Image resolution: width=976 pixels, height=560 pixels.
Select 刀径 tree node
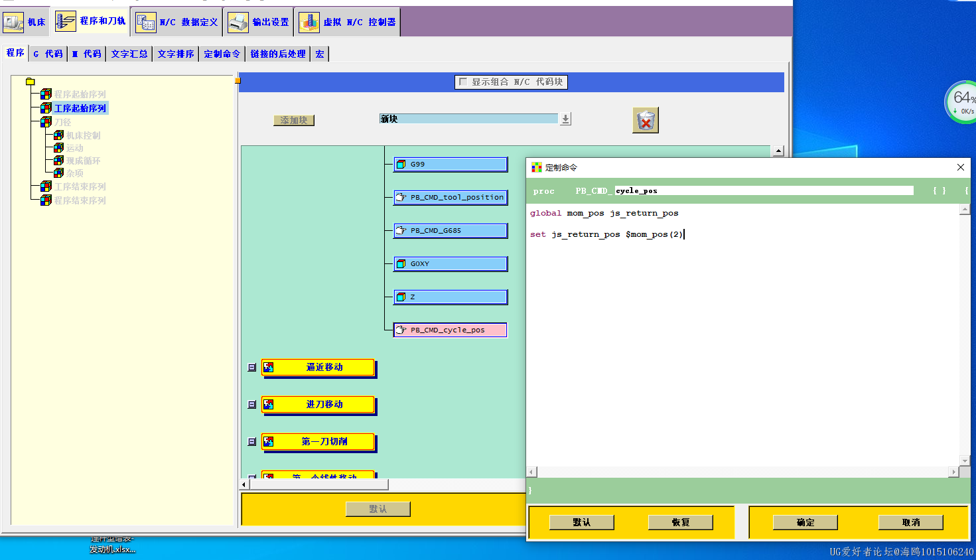pyautogui.click(x=63, y=122)
